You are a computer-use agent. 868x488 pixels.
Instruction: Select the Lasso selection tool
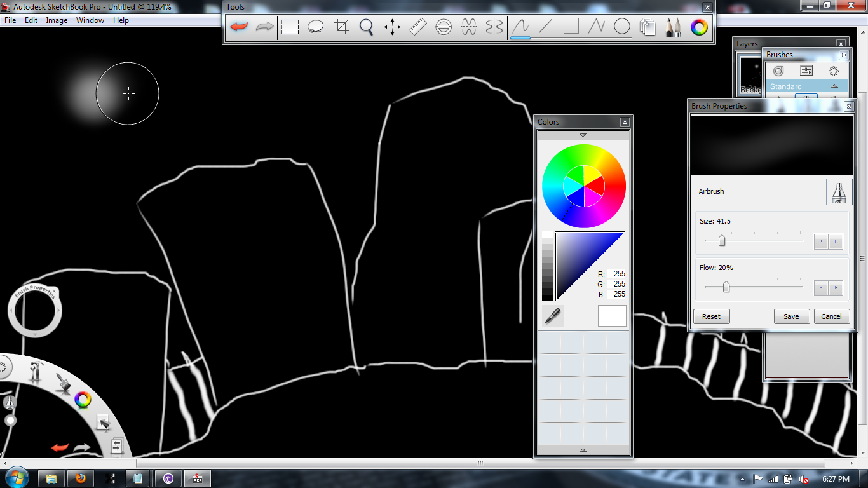[x=316, y=27]
